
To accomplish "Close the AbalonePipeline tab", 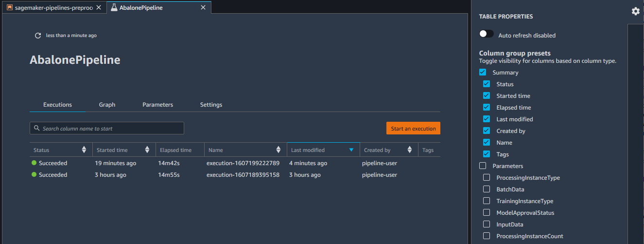I will pyautogui.click(x=203, y=8).
